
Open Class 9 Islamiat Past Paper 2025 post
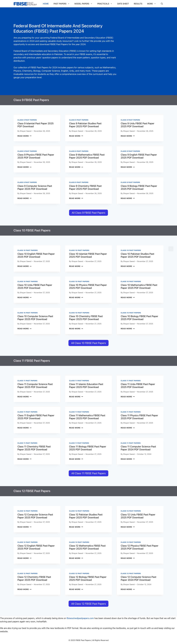pos(35,125)
